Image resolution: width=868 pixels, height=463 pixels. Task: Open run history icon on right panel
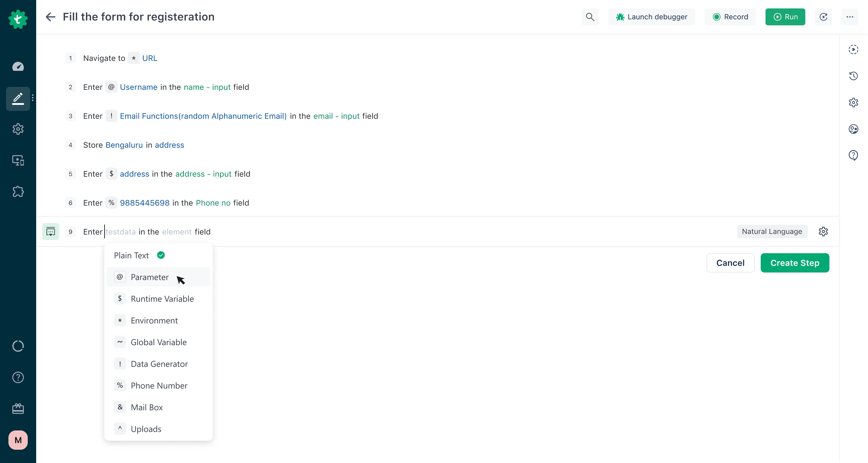coord(854,76)
